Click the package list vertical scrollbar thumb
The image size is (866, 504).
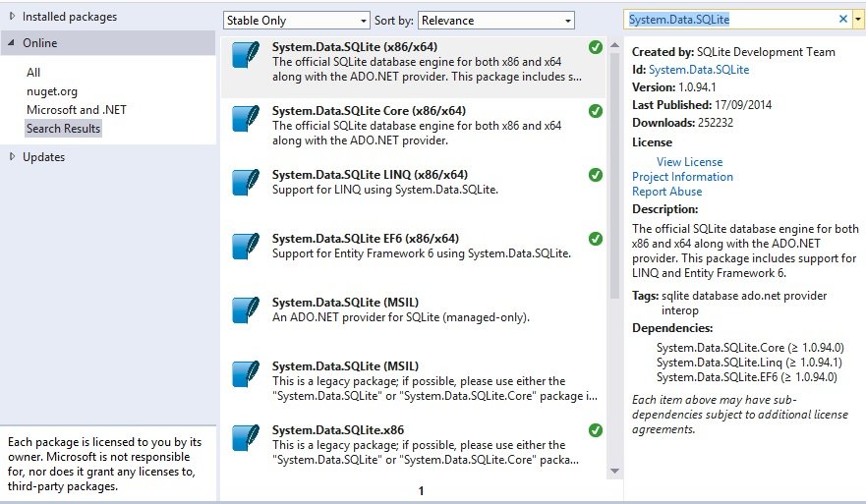pyautogui.click(x=614, y=176)
